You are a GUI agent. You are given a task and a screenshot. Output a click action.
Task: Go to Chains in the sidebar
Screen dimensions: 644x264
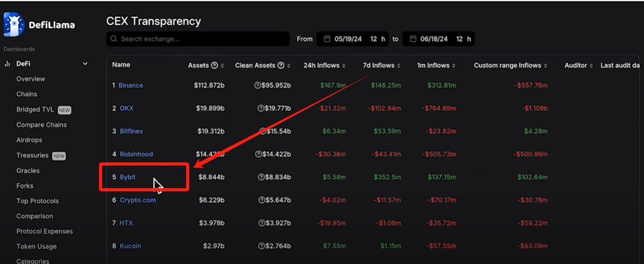(x=26, y=94)
